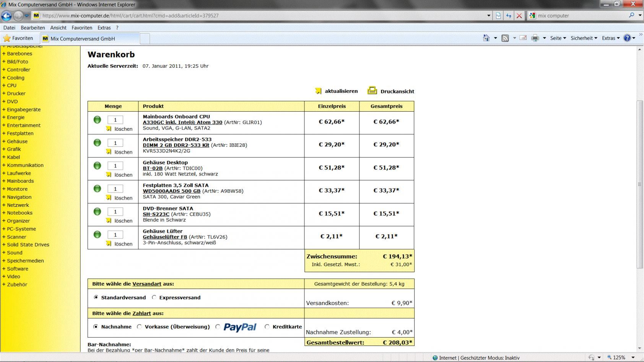Open the Sicherheit toolbar dropdown

(x=584, y=38)
